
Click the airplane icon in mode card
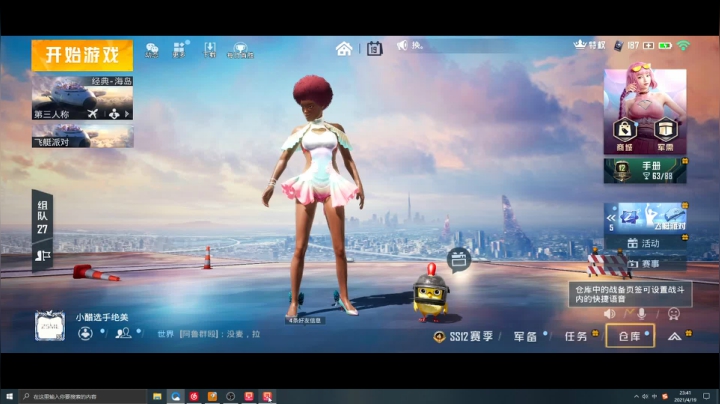point(92,113)
